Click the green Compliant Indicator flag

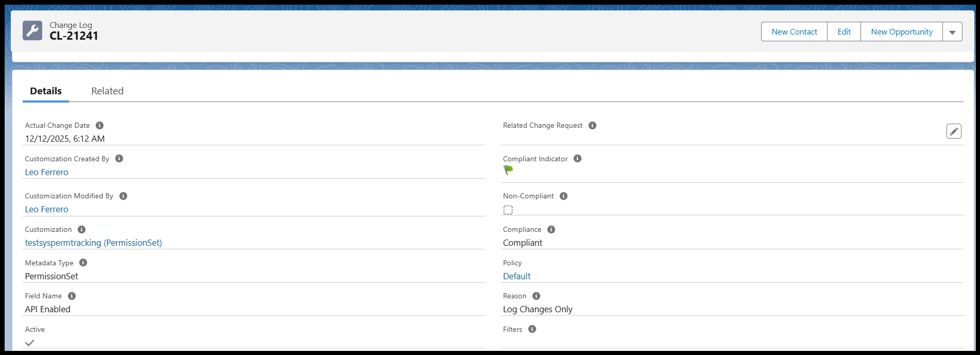(508, 170)
